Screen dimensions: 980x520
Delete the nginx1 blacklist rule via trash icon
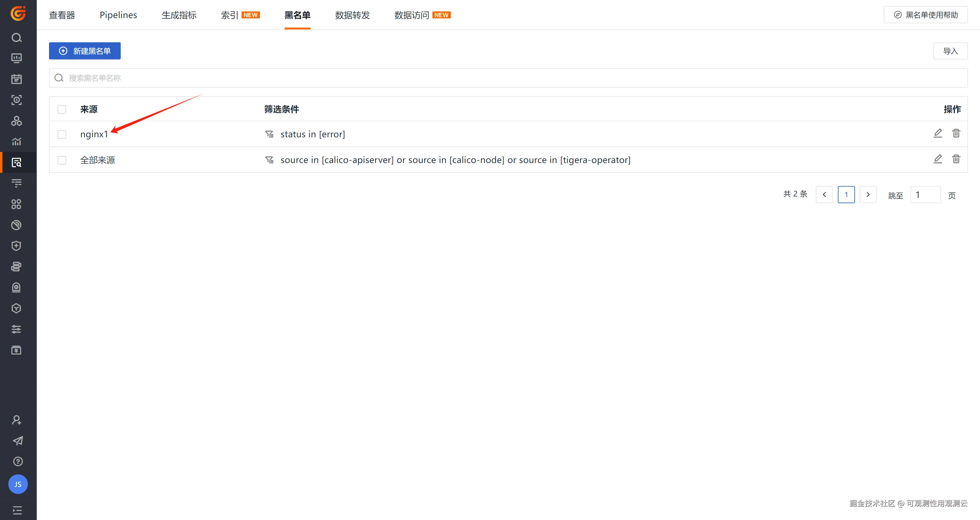[956, 134]
